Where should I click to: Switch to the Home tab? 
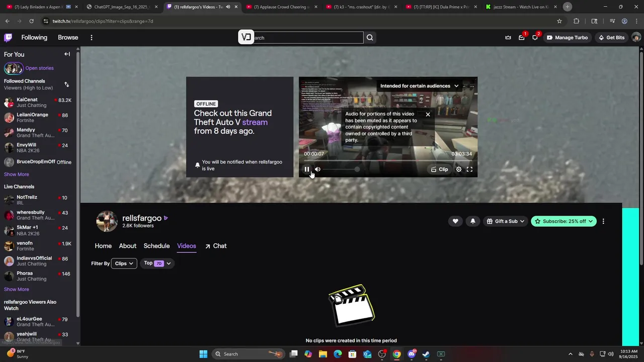click(103, 246)
